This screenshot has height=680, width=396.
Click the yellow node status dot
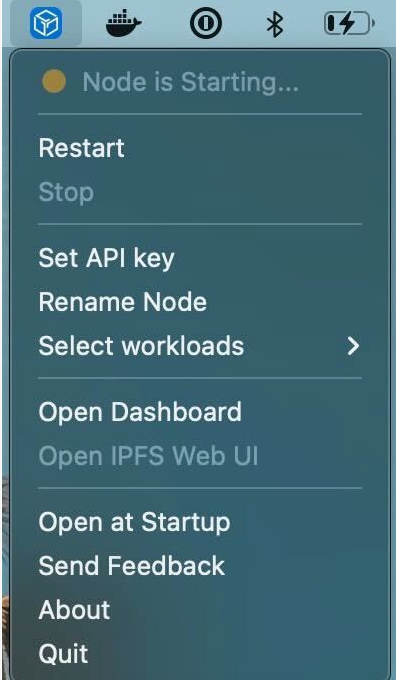tap(54, 82)
